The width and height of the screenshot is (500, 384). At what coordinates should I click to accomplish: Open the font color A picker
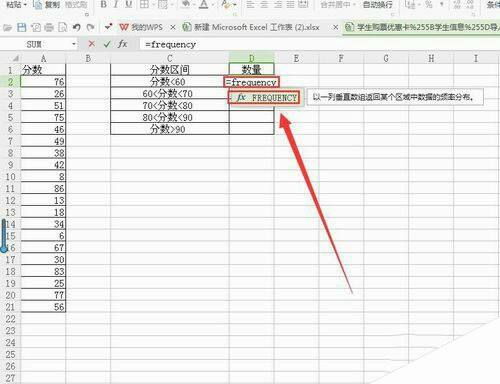click(x=204, y=4)
